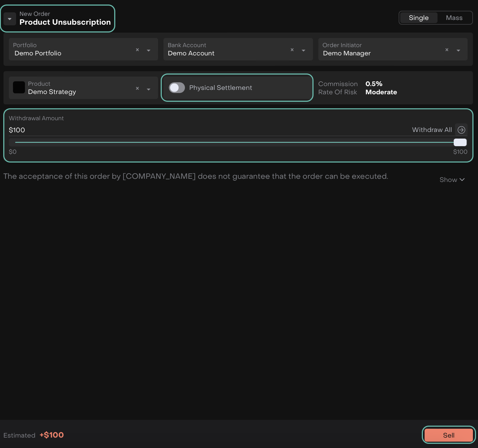Screen dimensions: 478x448
Task: Switch to the Mass order tab
Action: point(454,18)
